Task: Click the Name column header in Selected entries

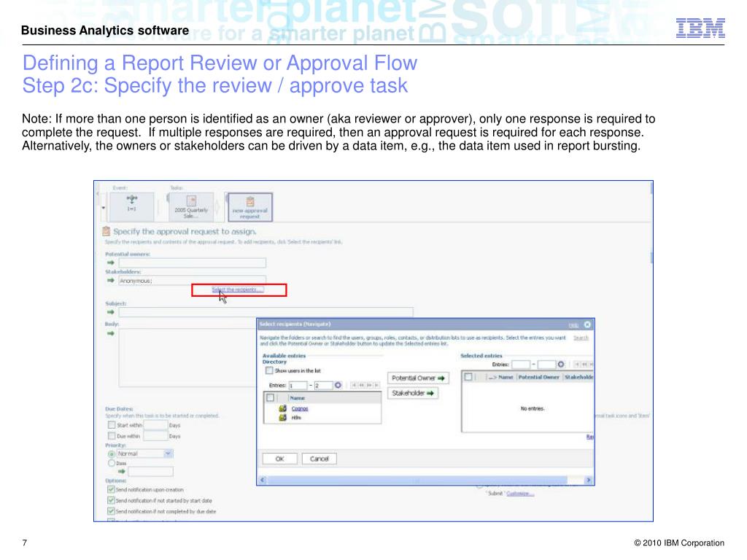Action: coord(506,377)
